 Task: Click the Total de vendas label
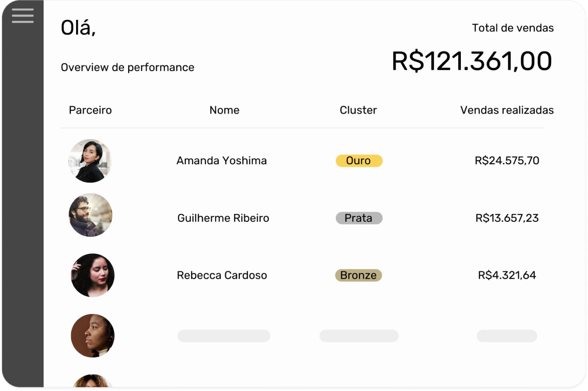513,28
